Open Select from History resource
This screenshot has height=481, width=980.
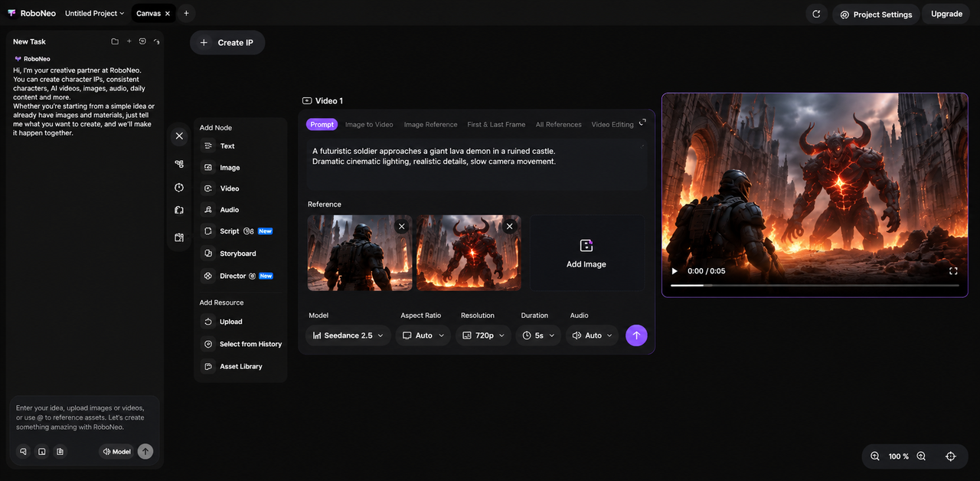click(x=240, y=344)
